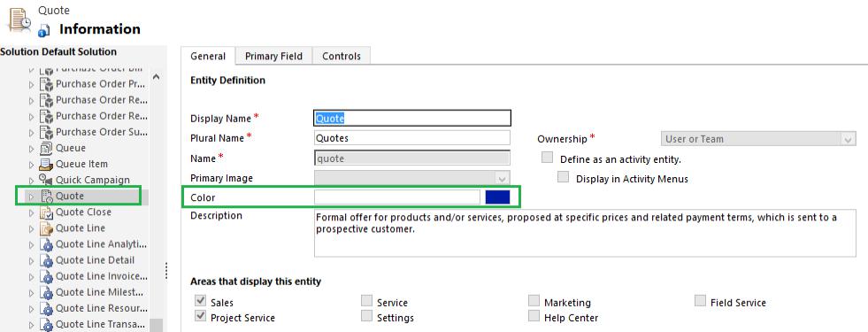Image resolution: width=868 pixels, height=332 pixels.
Task: Click the Queue Item entity icon
Action: (x=47, y=164)
